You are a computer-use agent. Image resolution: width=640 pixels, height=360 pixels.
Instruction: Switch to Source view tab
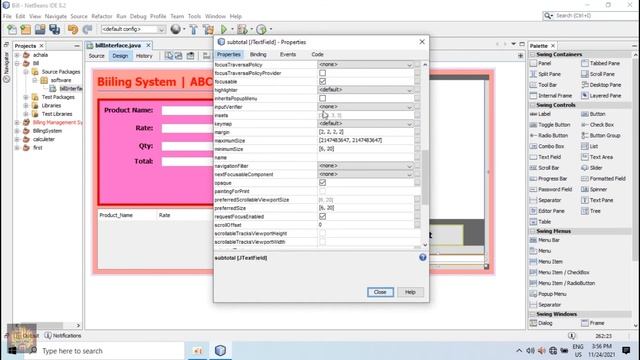coord(97,56)
